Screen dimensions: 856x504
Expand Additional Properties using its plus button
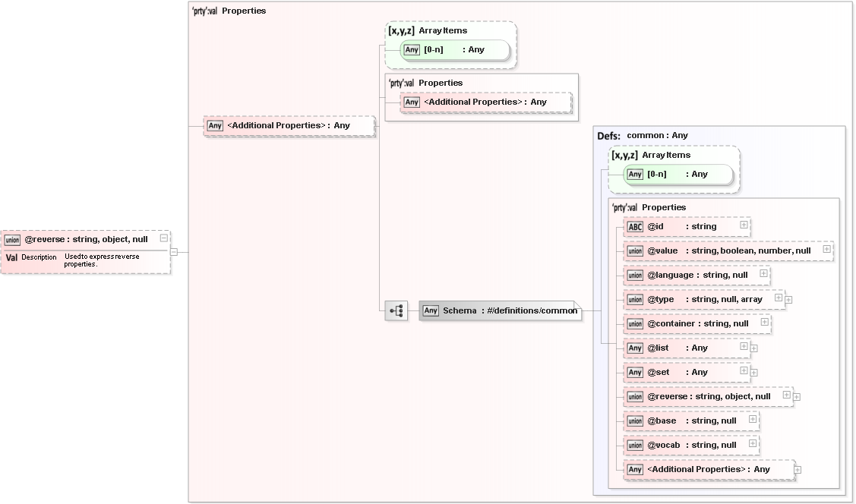pos(796,468)
